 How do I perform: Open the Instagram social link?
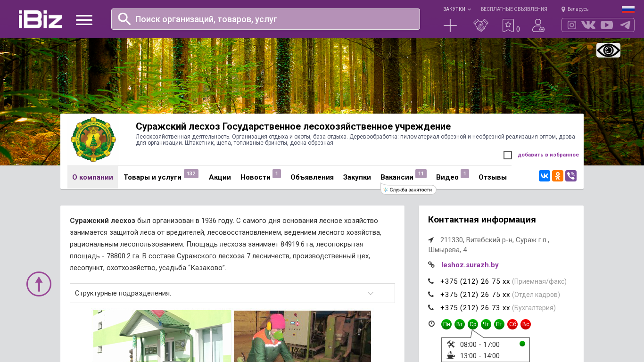[x=572, y=25]
